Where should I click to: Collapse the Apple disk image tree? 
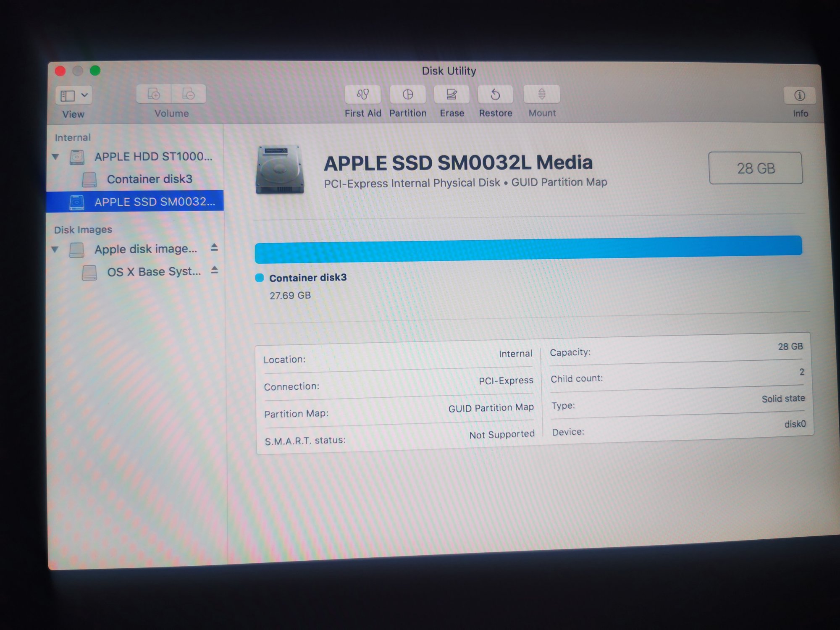tap(55, 249)
